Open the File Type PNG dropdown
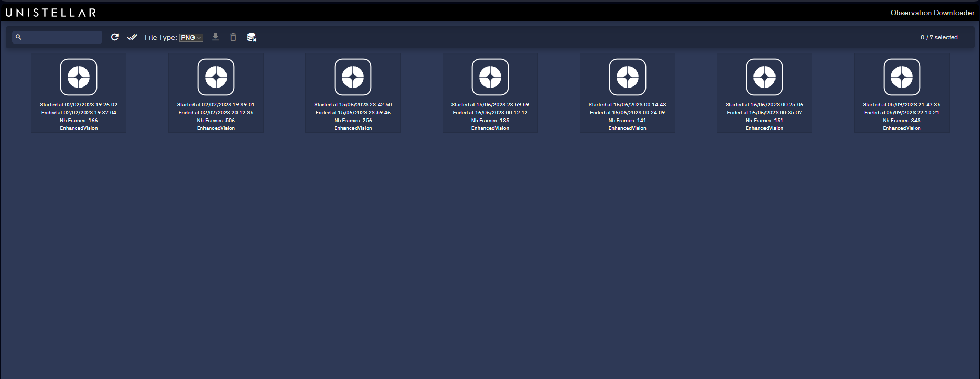 (x=191, y=38)
